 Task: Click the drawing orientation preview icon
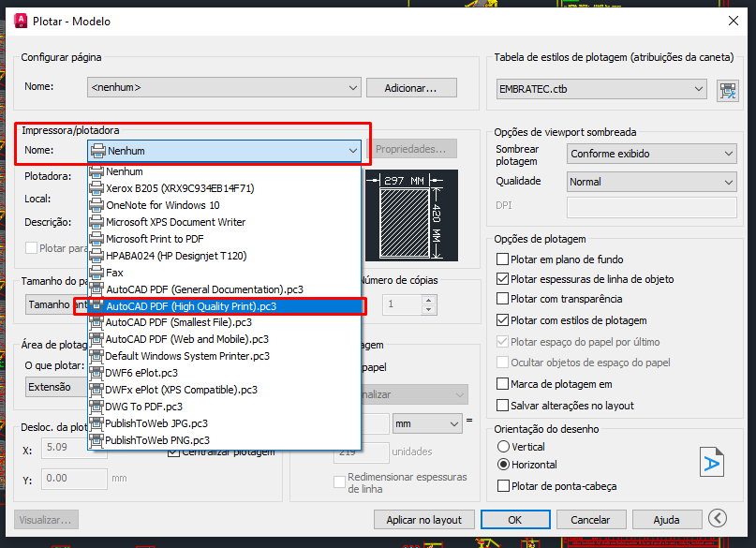pyautogui.click(x=712, y=461)
